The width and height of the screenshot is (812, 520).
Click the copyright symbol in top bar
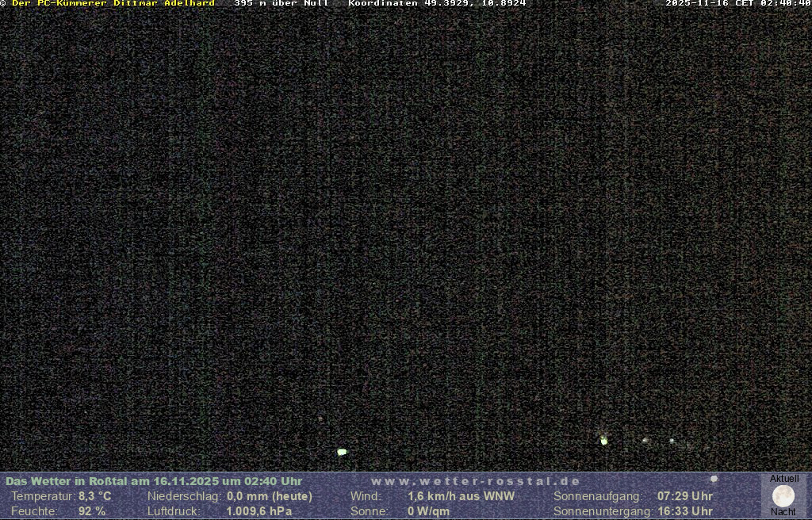3,3
